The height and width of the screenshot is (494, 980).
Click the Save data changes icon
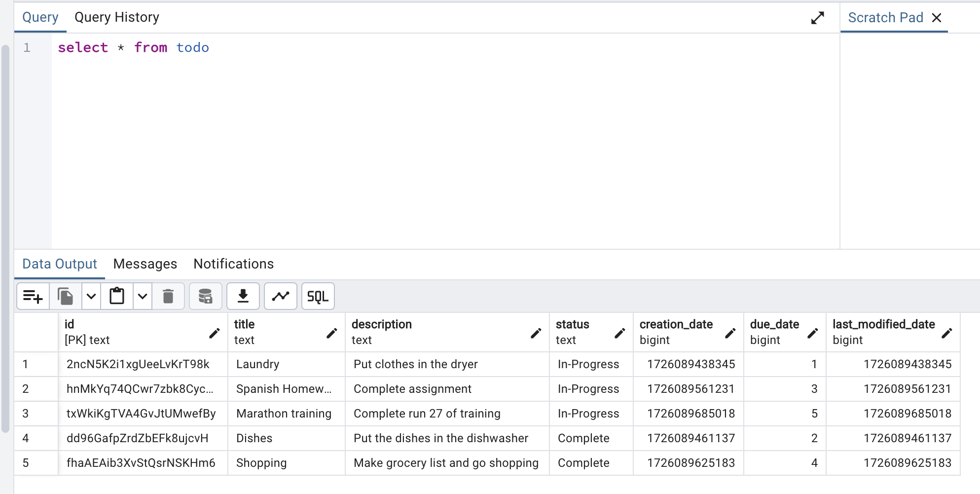[205, 297]
